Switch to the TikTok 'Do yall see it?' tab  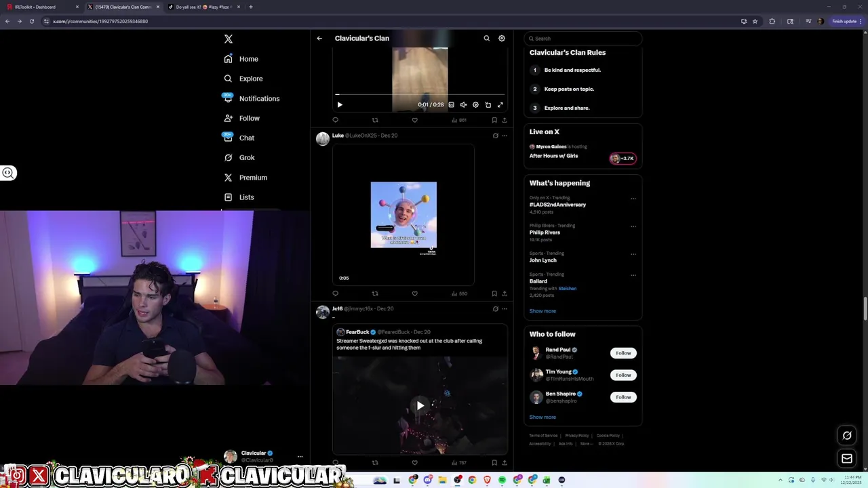pyautogui.click(x=203, y=7)
